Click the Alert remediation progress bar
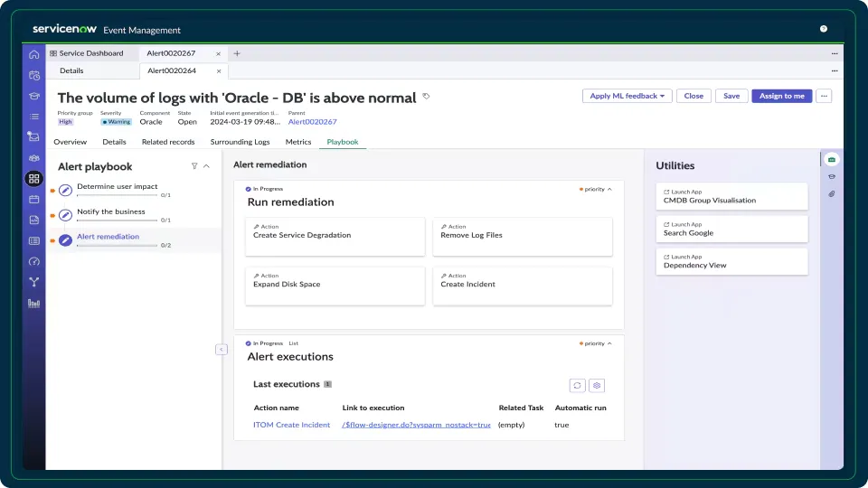The image size is (868, 488). click(117, 245)
